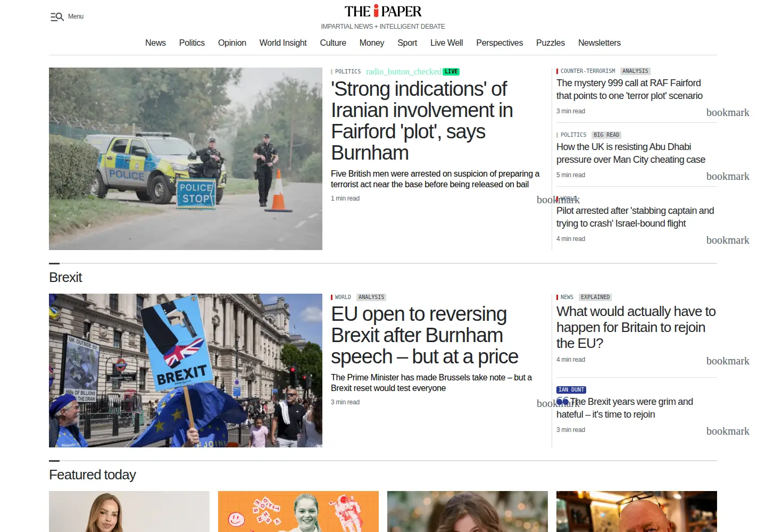Go to the Politics section
766x532 pixels.
point(192,43)
